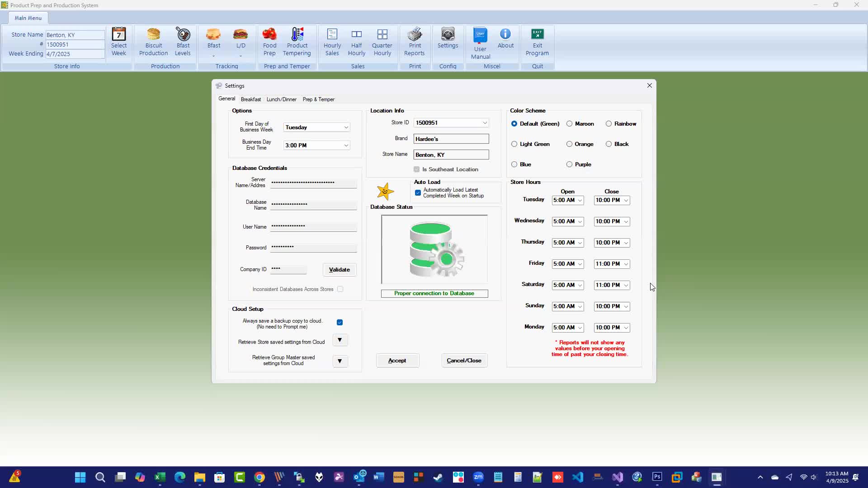This screenshot has height=488, width=868.
Task: Open Print Reports icon
Action: coord(415,34)
